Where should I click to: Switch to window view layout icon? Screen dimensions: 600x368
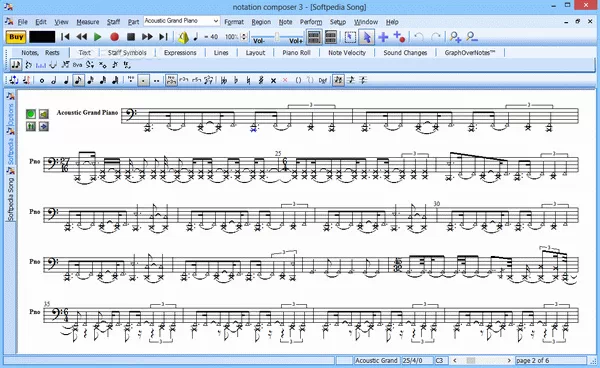(331, 37)
